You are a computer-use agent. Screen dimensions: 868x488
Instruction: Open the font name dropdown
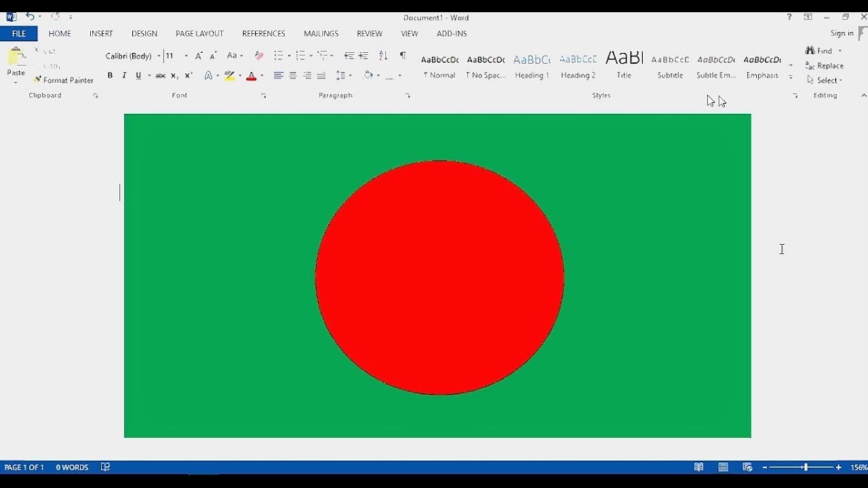[159, 56]
